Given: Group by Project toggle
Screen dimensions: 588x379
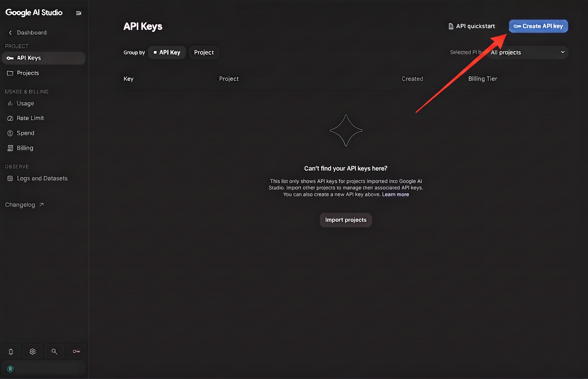Looking at the screenshot, I should pos(204,52).
